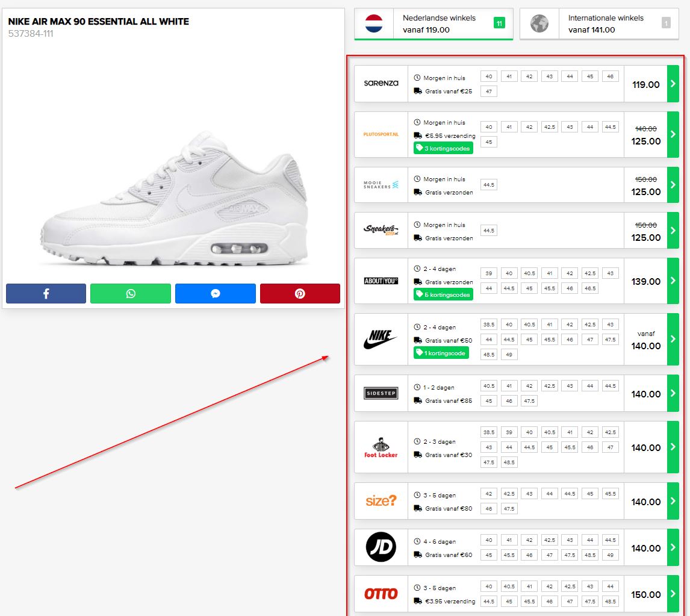This screenshot has height=616, width=690.
Task: Click '4 - 6 dagen' in the JD row
Action: (440, 542)
